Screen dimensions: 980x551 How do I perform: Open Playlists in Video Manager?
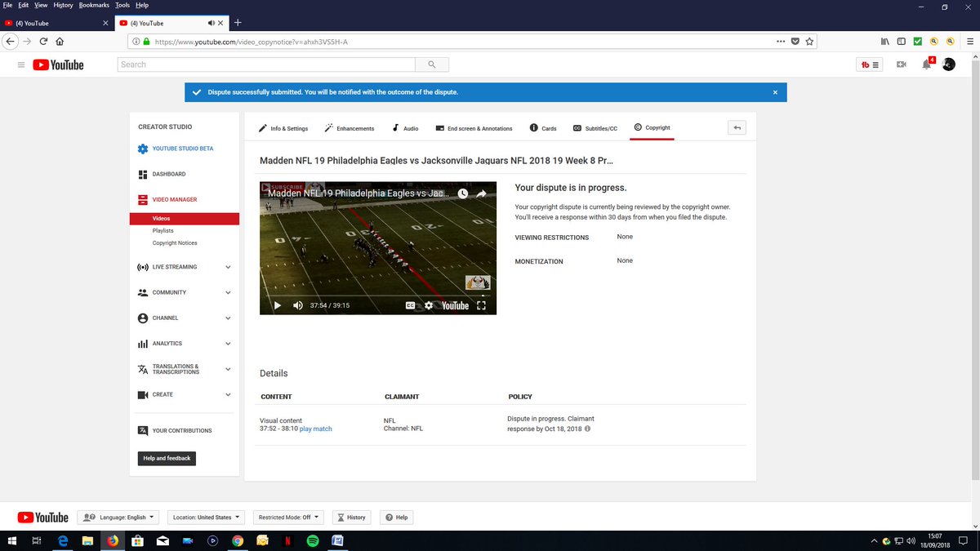coord(163,231)
